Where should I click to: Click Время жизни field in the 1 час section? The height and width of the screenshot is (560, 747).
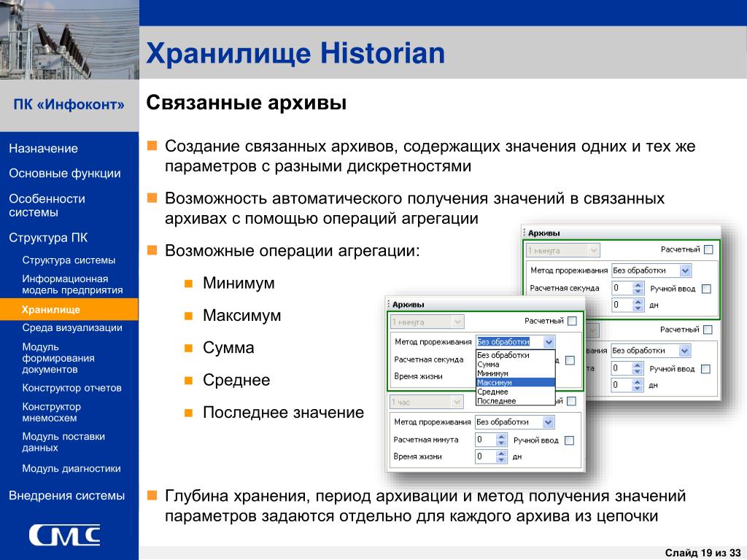485,456
